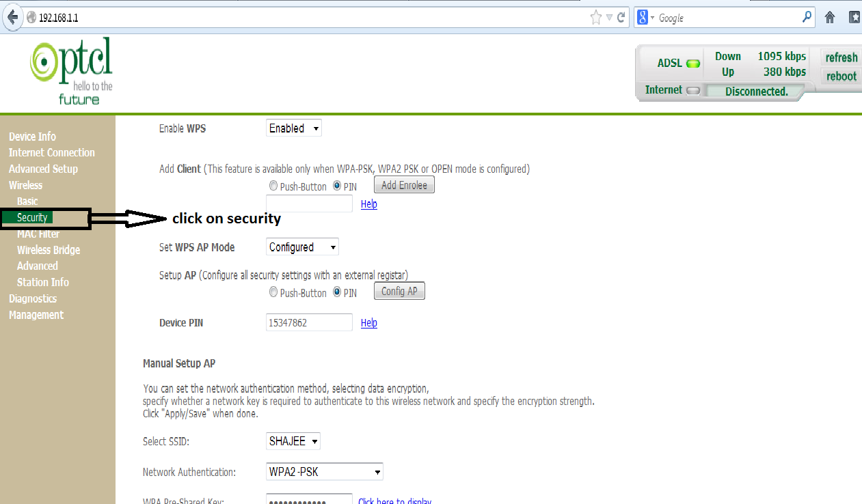Click the Add Enrolee button

pos(403,184)
